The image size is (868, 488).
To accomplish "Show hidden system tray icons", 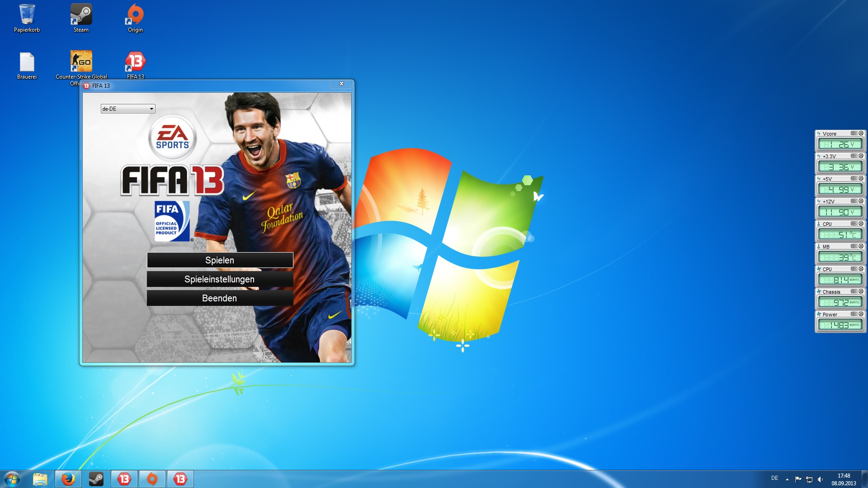I will (787, 479).
